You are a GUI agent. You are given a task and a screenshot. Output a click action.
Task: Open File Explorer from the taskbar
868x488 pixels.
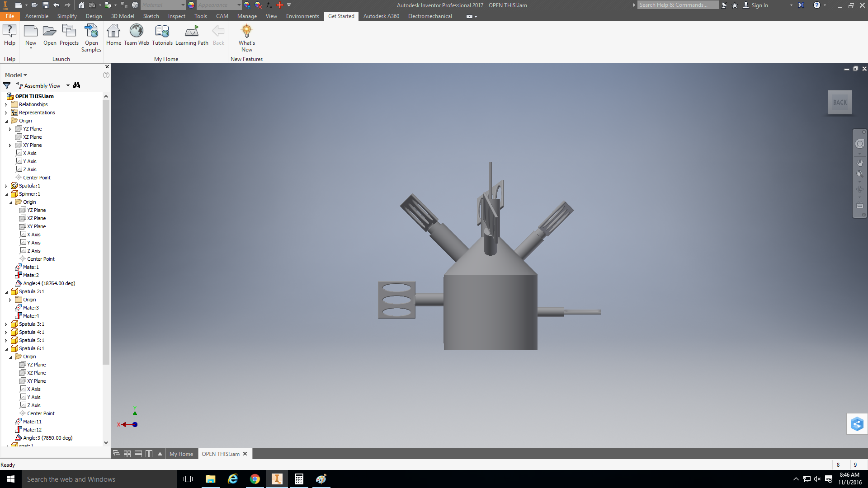pos(211,479)
